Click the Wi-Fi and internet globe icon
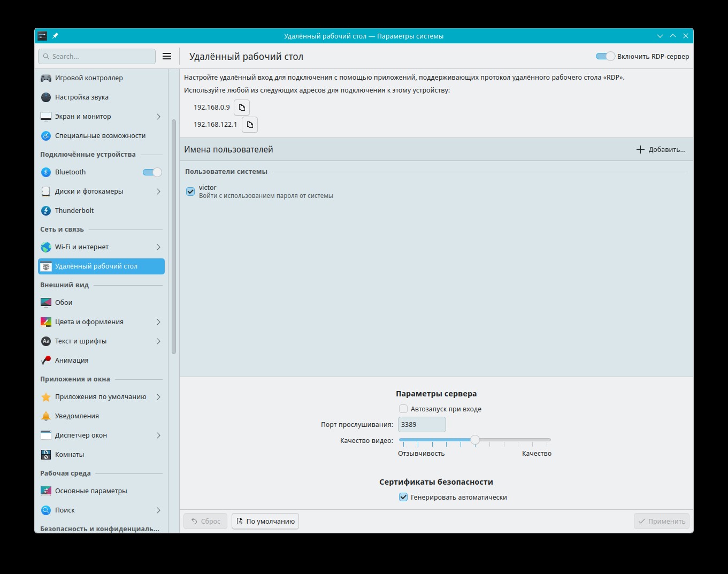 click(x=46, y=247)
